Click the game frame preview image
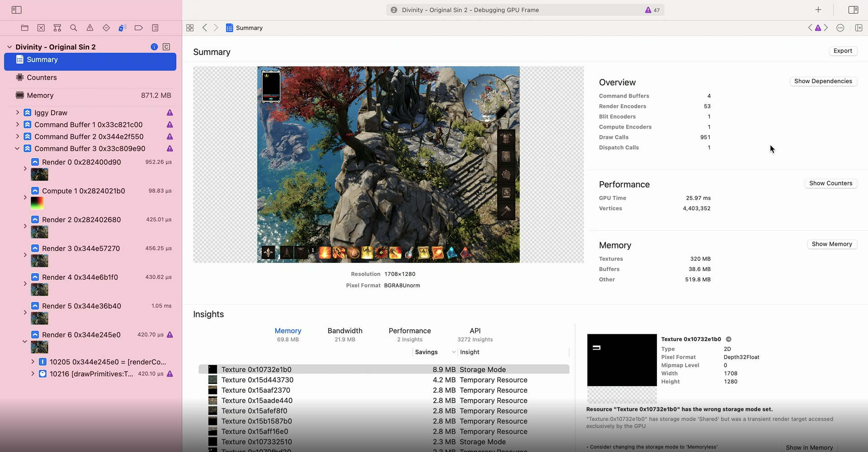The image size is (868, 452). (388, 165)
